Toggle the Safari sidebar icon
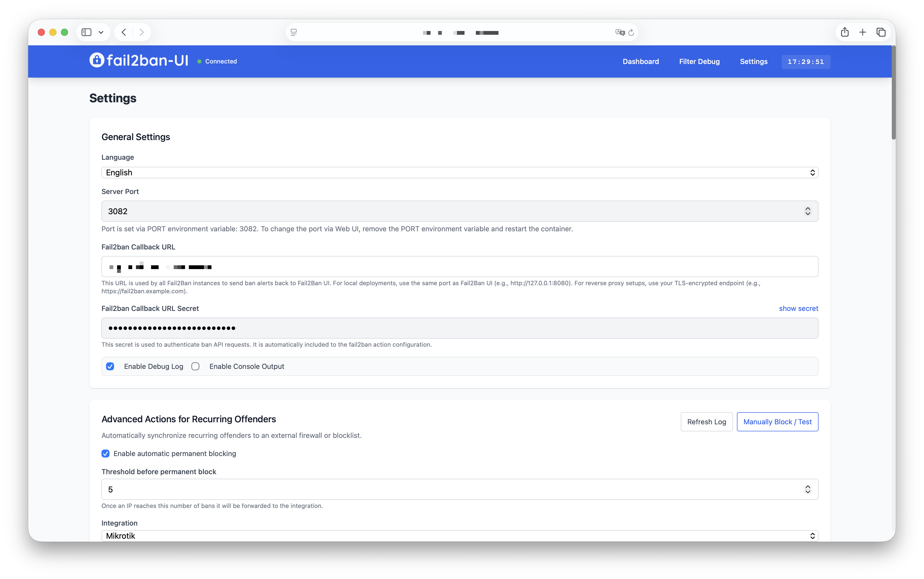924x579 pixels. click(86, 32)
